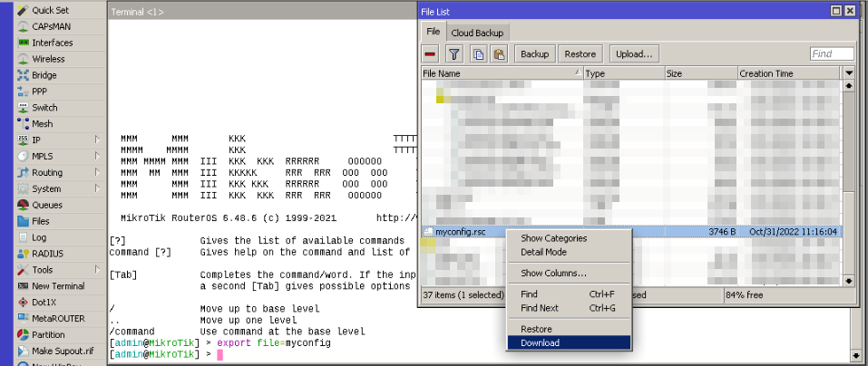The image size is (868, 366).
Task: Click the '37 items (1 selected)' status text
Action: point(463,295)
